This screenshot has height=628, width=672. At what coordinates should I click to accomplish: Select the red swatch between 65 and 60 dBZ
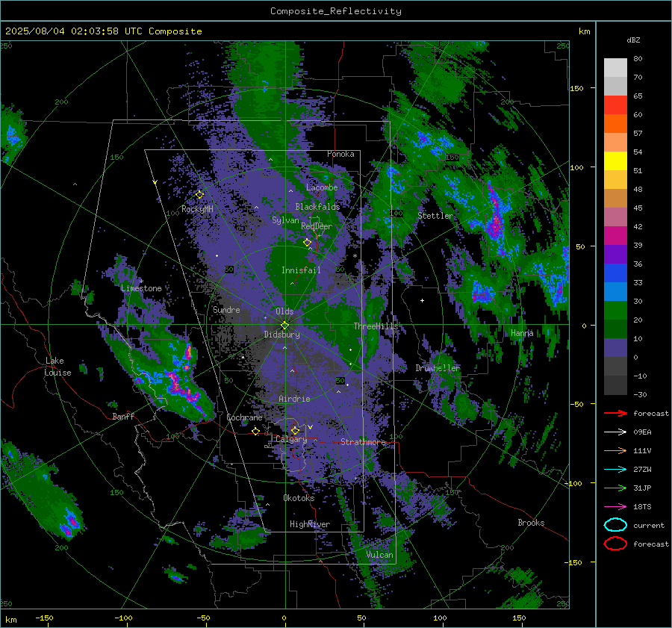[x=615, y=105]
